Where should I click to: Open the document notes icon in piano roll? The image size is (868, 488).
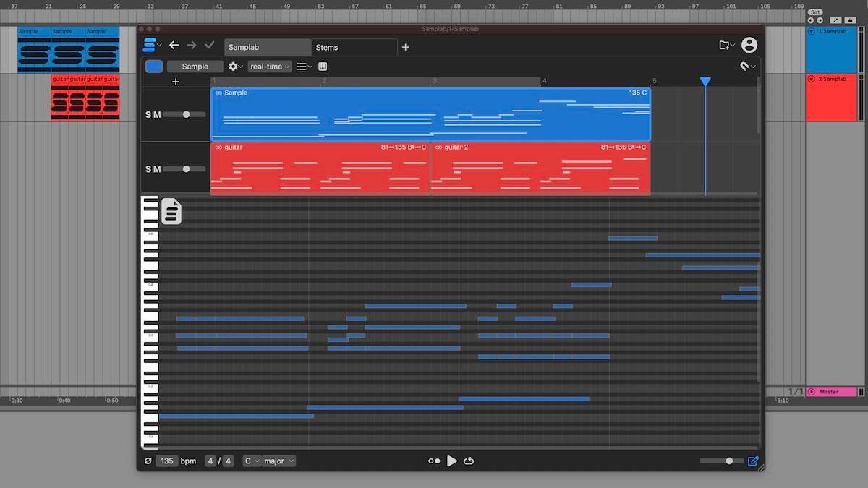point(171,211)
